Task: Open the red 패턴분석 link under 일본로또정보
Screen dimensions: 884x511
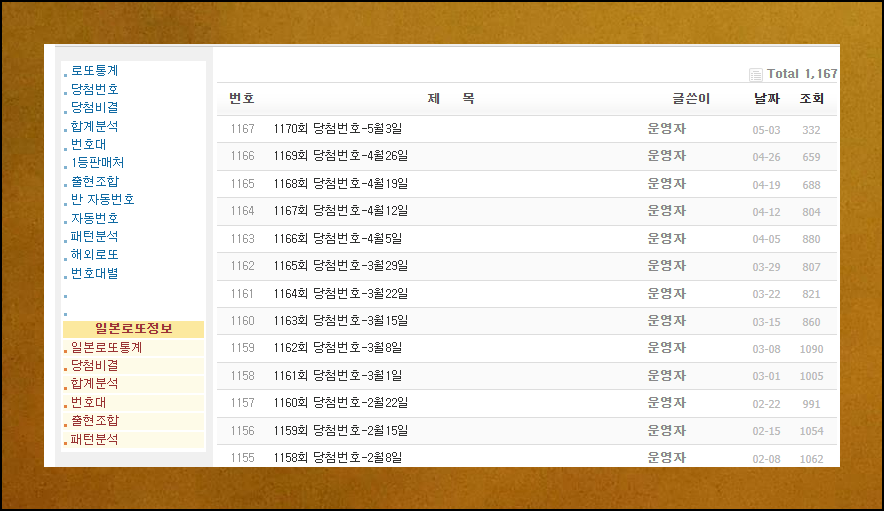Action: pos(94,439)
